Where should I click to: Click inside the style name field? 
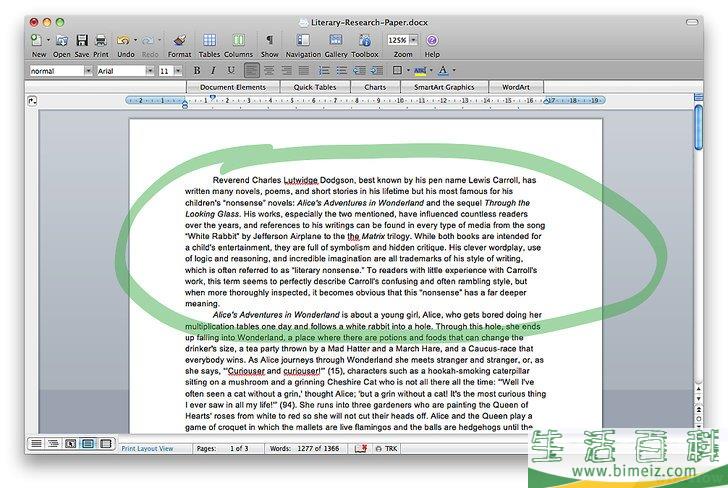pyautogui.click(x=57, y=71)
